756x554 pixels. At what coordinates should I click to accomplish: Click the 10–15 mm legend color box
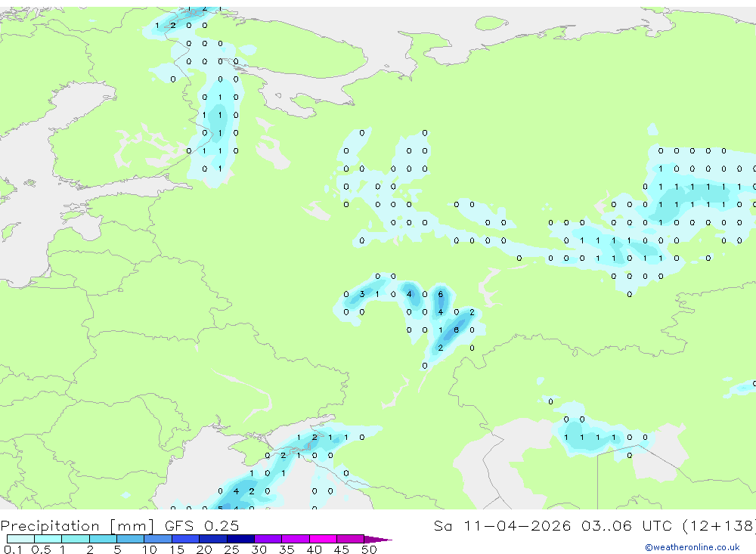[158, 539]
